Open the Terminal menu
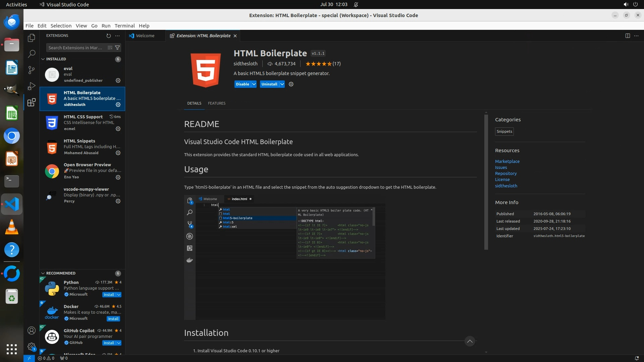This screenshot has width=644, height=362. [x=124, y=26]
